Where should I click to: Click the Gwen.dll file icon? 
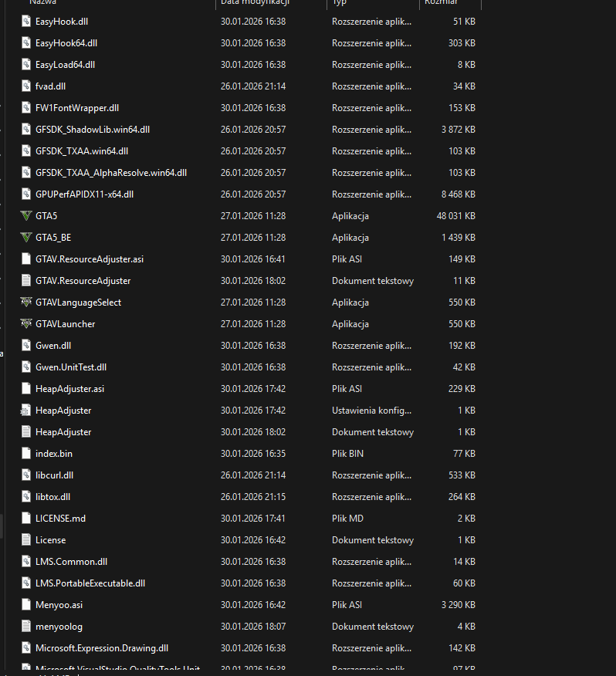click(26, 345)
